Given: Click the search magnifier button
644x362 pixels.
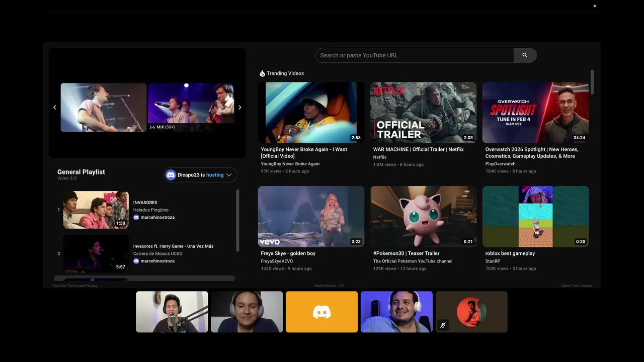Looking at the screenshot, I should pos(525,55).
